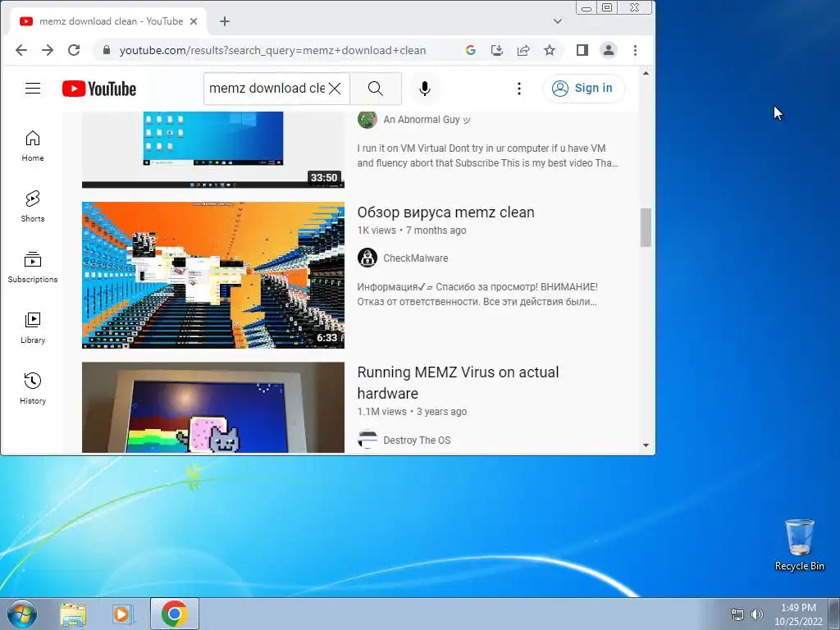
Task: Focus the YouTube search text field
Action: click(x=267, y=89)
